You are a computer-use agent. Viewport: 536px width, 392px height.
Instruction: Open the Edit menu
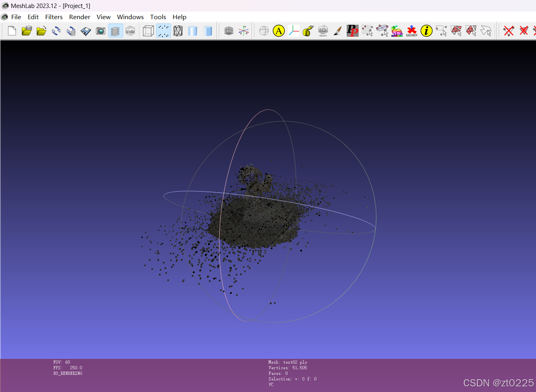[33, 17]
